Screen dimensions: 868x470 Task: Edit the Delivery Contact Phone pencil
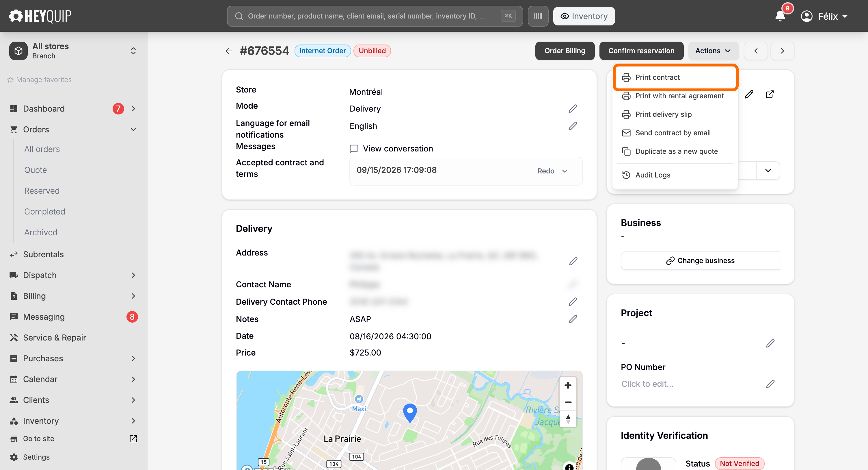(x=573, y=302)
